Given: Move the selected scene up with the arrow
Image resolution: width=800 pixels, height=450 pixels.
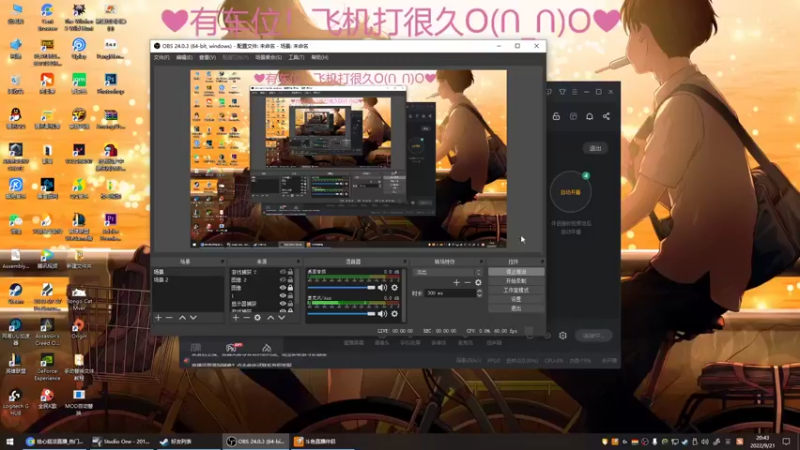Looking at the screenshot, I should (182, 317).
